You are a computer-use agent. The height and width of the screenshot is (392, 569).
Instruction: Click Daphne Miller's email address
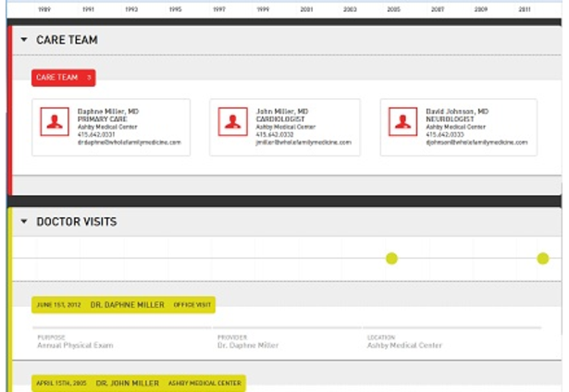pos(130,142)
